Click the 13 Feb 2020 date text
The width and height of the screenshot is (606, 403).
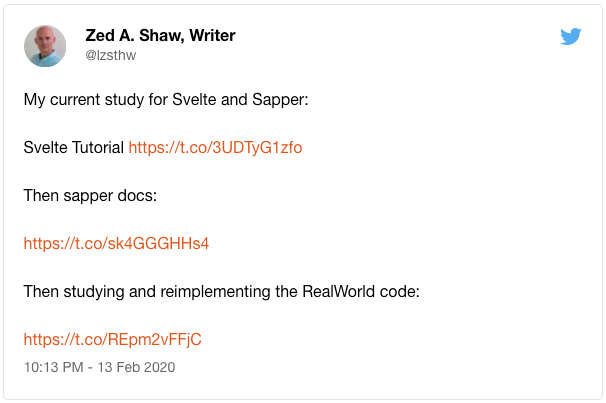(136, 367)
